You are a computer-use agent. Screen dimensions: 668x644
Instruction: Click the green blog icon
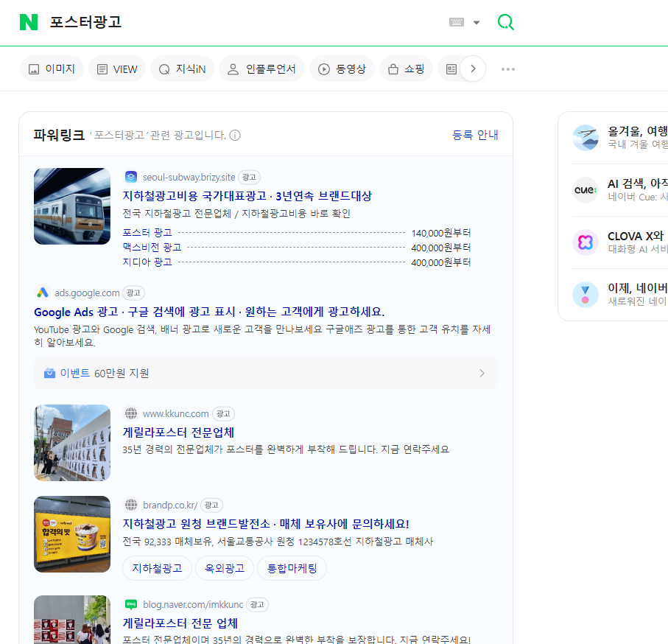(x=131, y=604)
